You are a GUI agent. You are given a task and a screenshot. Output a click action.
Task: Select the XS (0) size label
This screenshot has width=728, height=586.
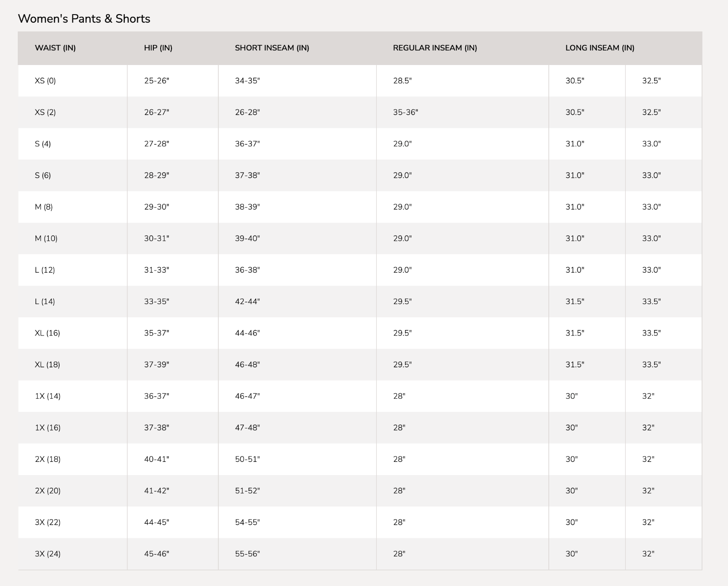(45, 80)
